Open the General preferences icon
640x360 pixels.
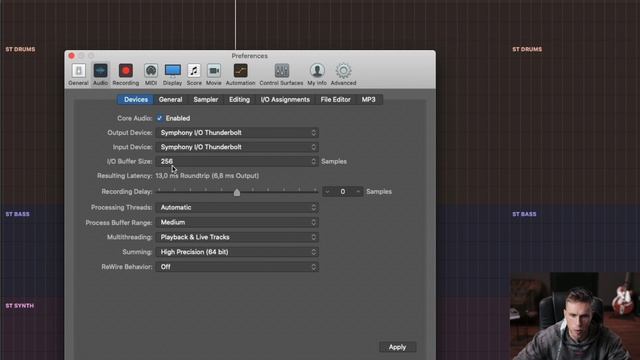tap(78, 74)
